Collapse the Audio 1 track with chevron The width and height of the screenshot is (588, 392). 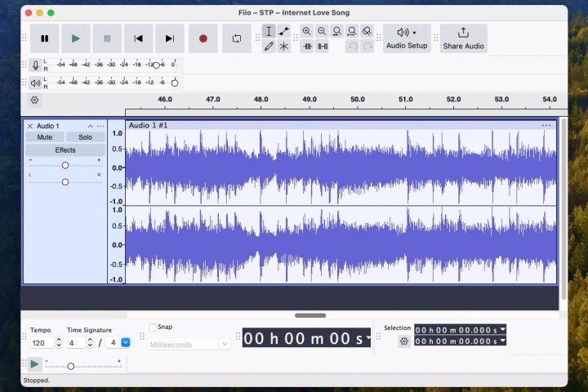coord(90,127)
